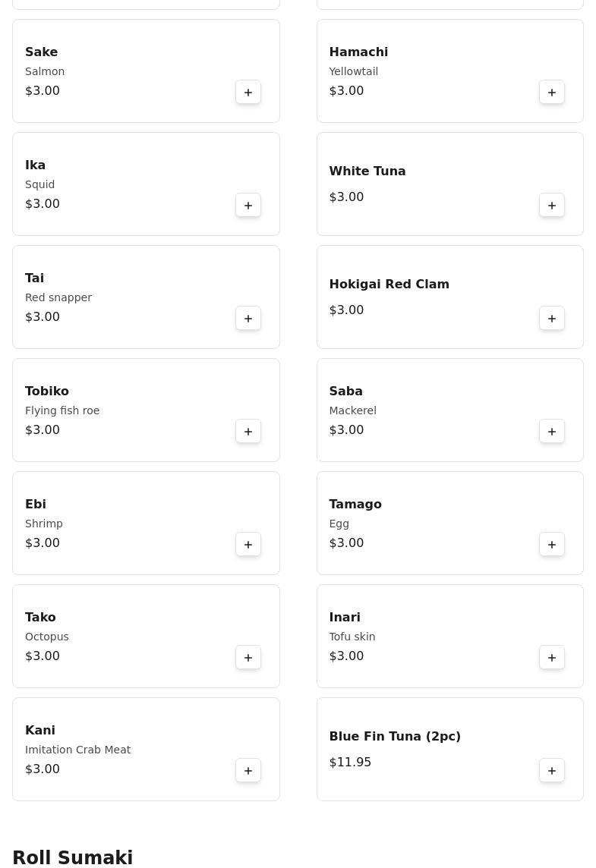This screenshot has width=596, height=868.
Task: Open the Hokigai Red Clam item name
Action: (x=389, y=284)
